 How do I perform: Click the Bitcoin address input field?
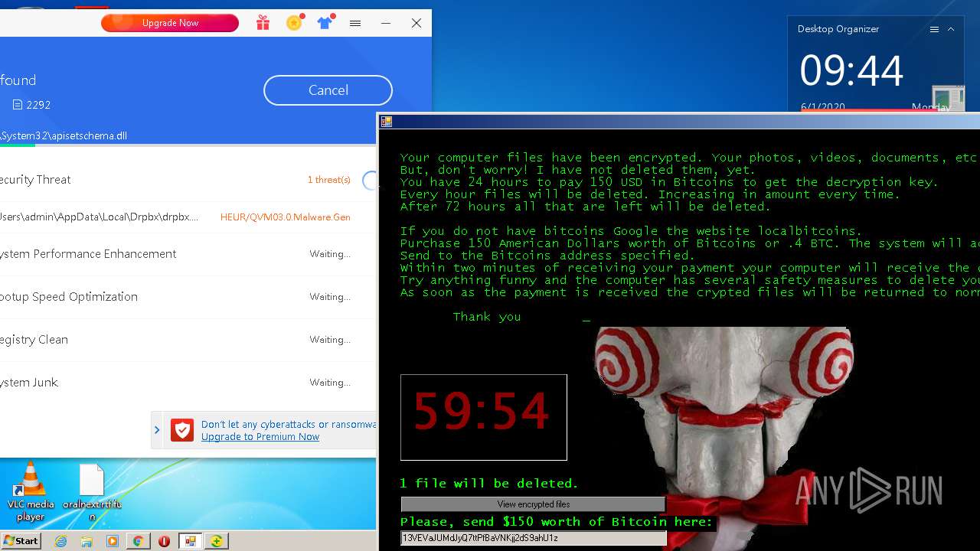click(x=534, y=538)
